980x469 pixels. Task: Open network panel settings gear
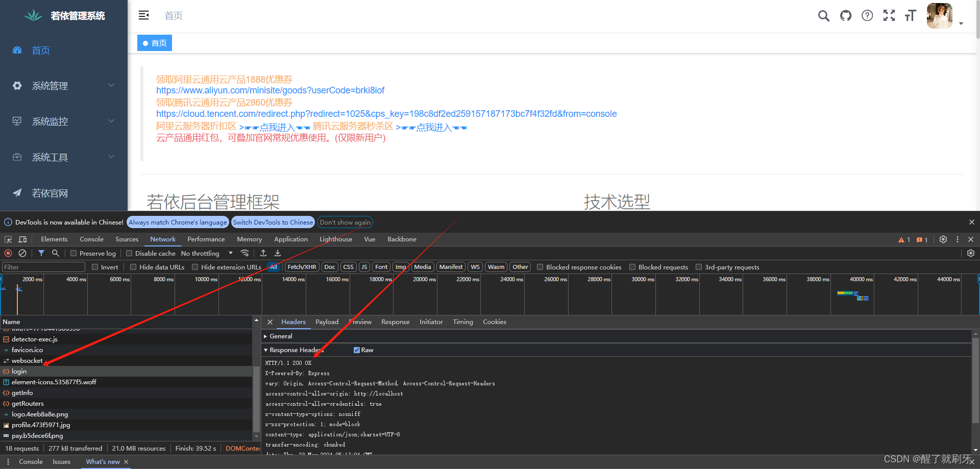[x=971, y=253]
